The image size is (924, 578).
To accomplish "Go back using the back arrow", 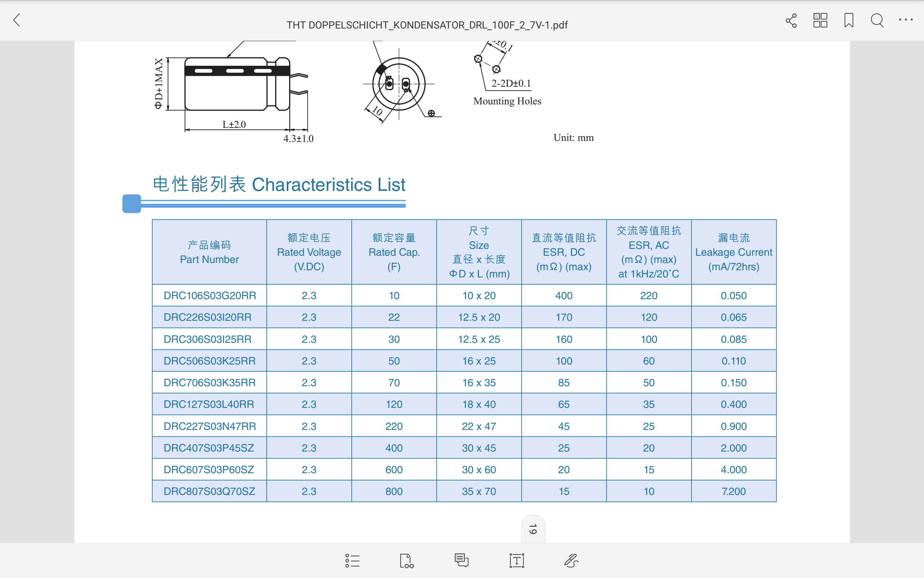I will [x=16, y=20].
